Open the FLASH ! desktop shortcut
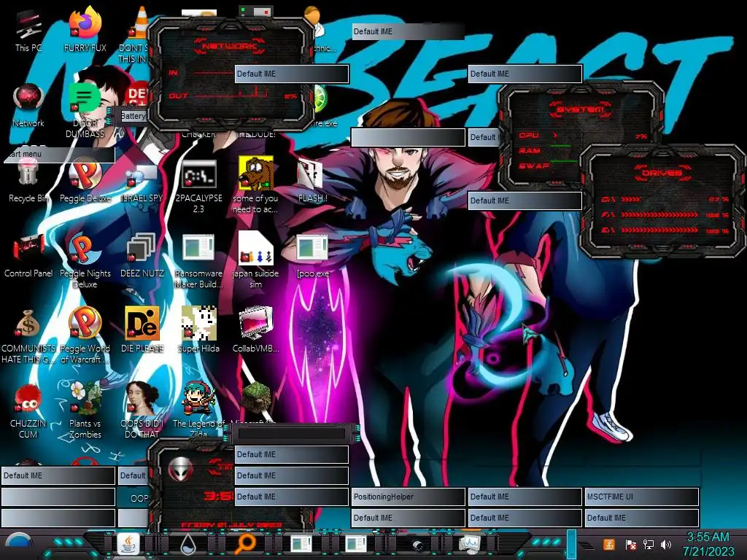This screenshot has width=747, height=560. point(312,181)
